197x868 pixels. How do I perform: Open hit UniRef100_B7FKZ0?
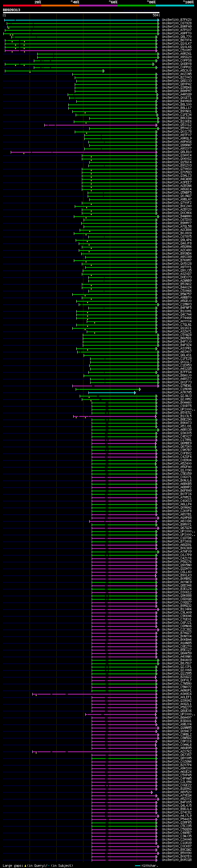pos(177,20)
